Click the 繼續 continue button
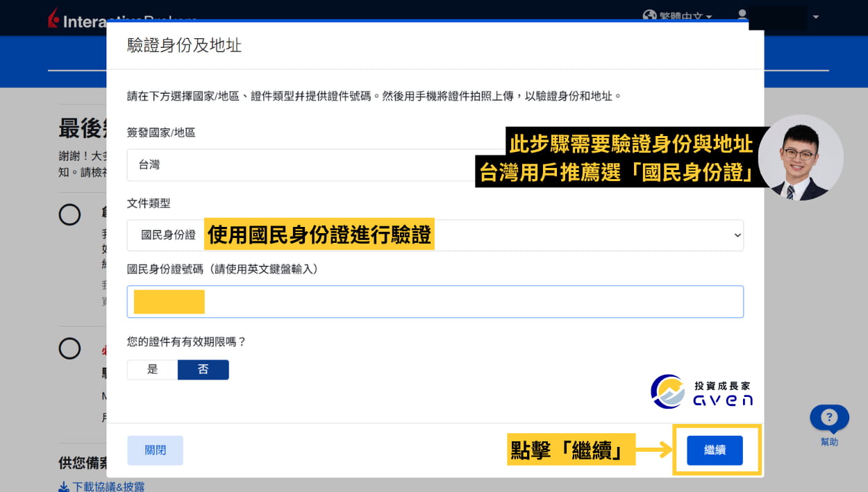 coord(715,450)
